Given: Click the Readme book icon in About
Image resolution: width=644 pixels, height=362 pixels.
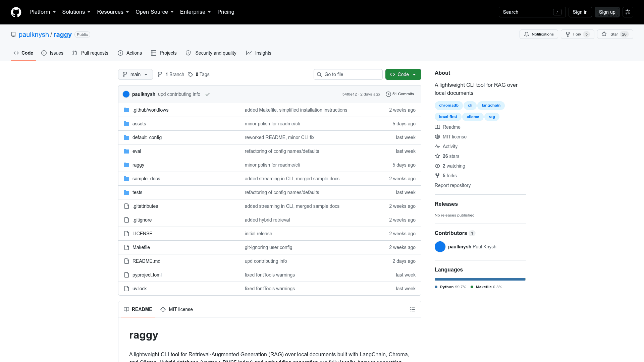Looking at the screenshot, I should pos(437,127).
